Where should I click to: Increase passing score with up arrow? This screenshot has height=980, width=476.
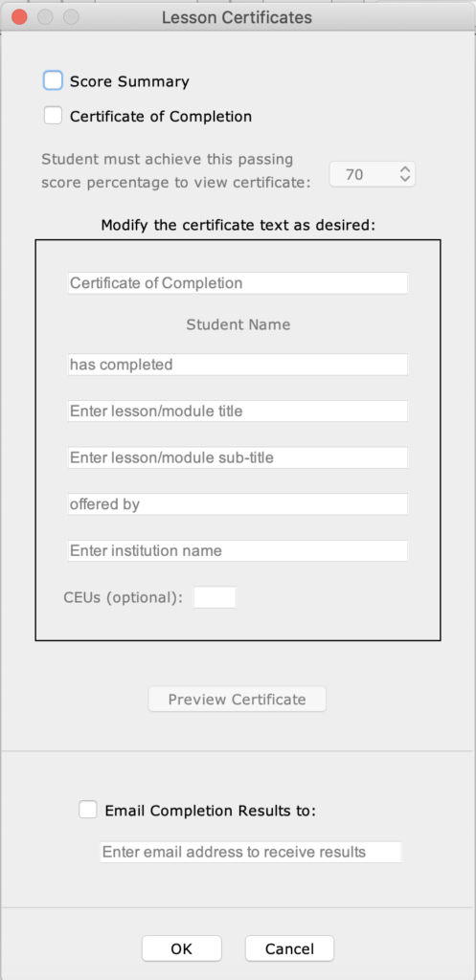point(405,169)
